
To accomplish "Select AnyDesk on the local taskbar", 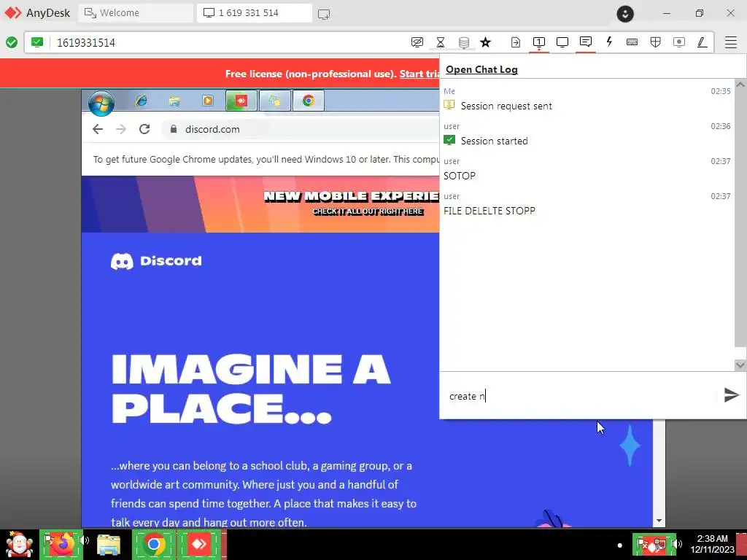I will pos(200,544).
